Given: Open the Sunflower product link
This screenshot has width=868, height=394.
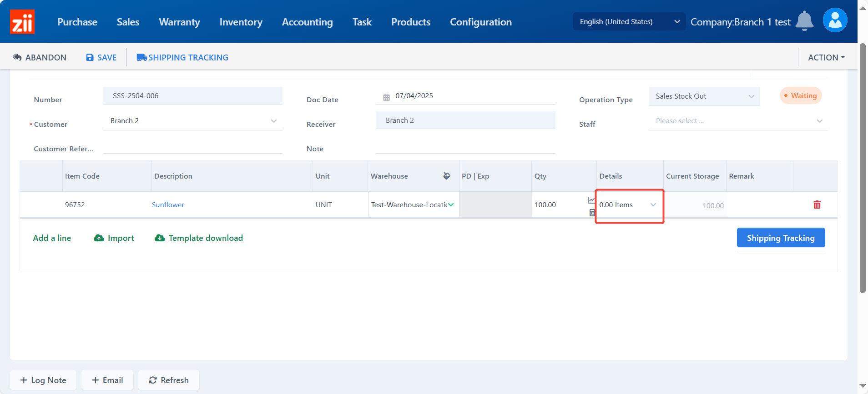Looking at the screenshot, I should click(x=168, y=205).
